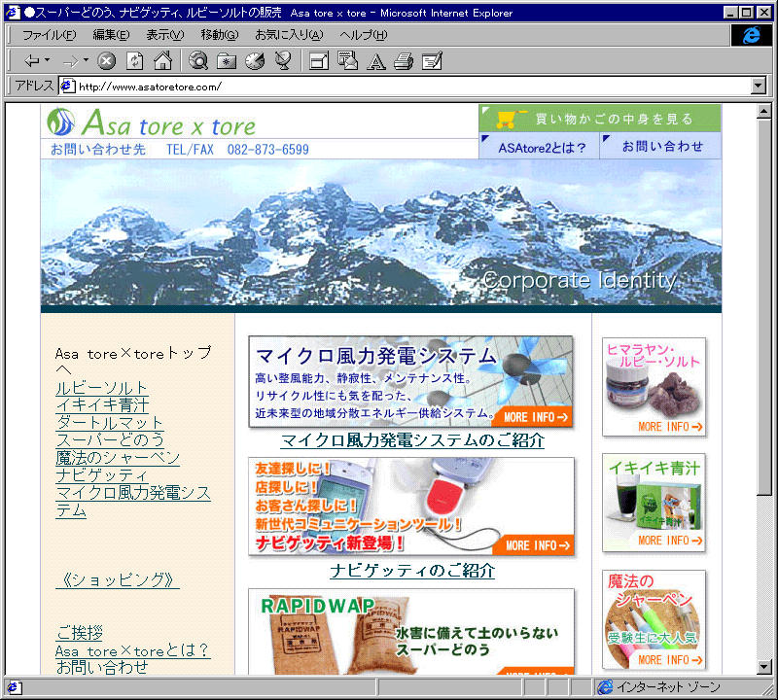Click the vertical scrollbar down arrow
778x700 pixels.
tap(764, 667)
